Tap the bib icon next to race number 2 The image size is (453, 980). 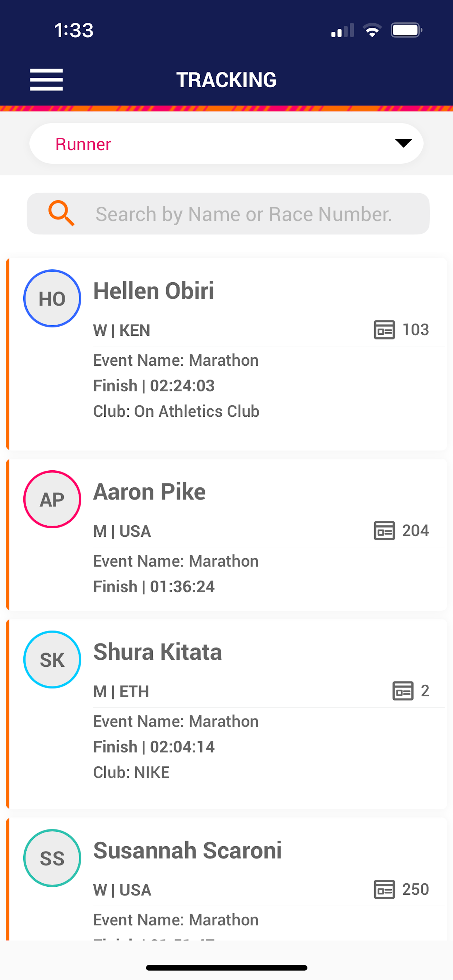(403, 691)
